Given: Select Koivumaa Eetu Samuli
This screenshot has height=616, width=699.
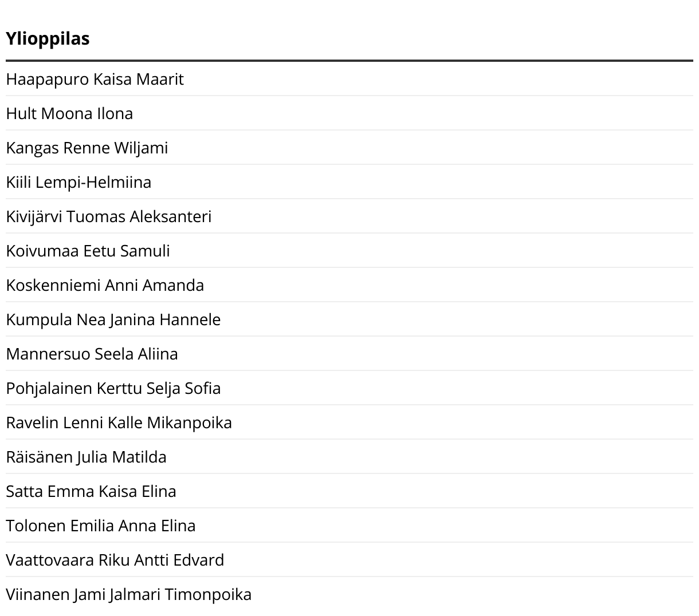Looking at the screenshot, I should pyautogui.click(x=349, y=251).
